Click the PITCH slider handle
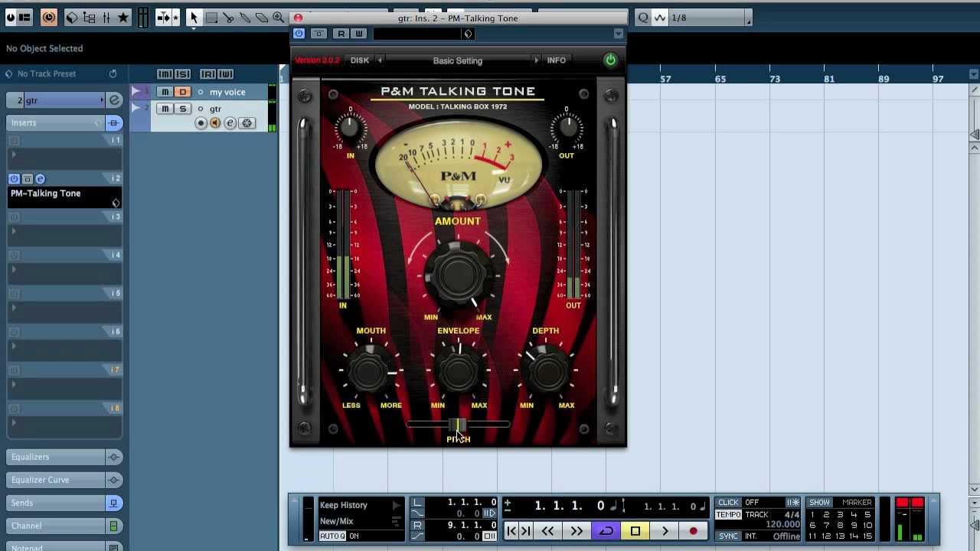Image resolution: width=980 pixels, height=551 pixels. click(457, 425)
